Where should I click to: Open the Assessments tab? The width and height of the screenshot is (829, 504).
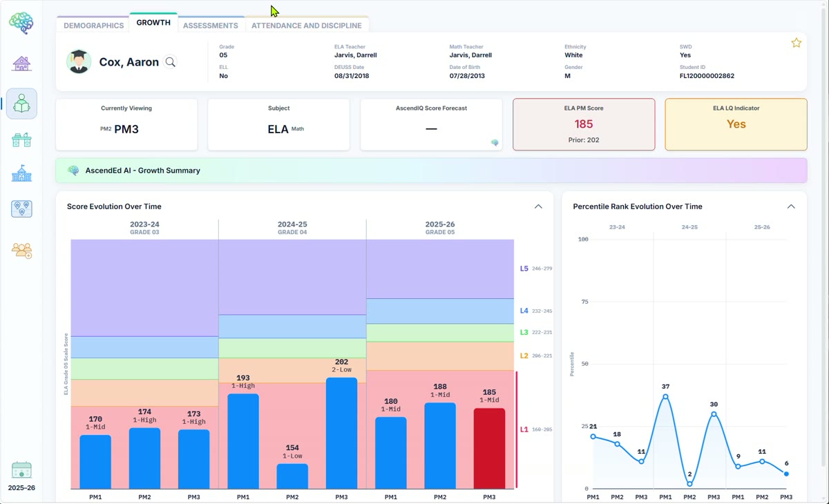point(211,26)
